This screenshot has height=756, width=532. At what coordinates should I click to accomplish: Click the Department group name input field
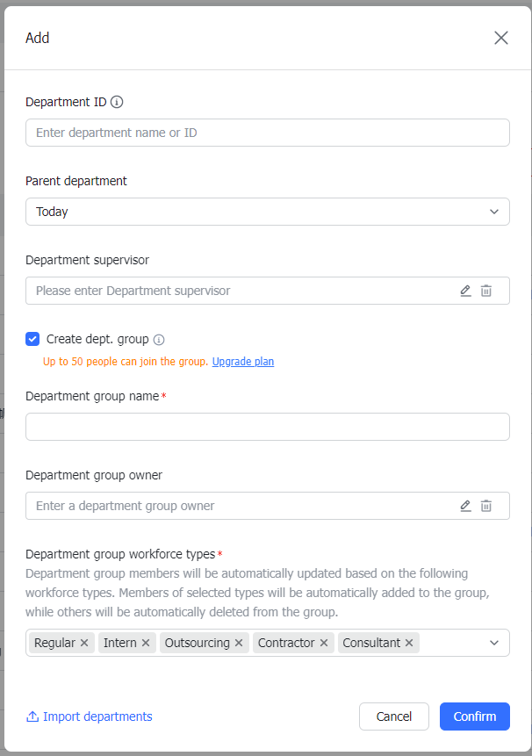[268, 427]
